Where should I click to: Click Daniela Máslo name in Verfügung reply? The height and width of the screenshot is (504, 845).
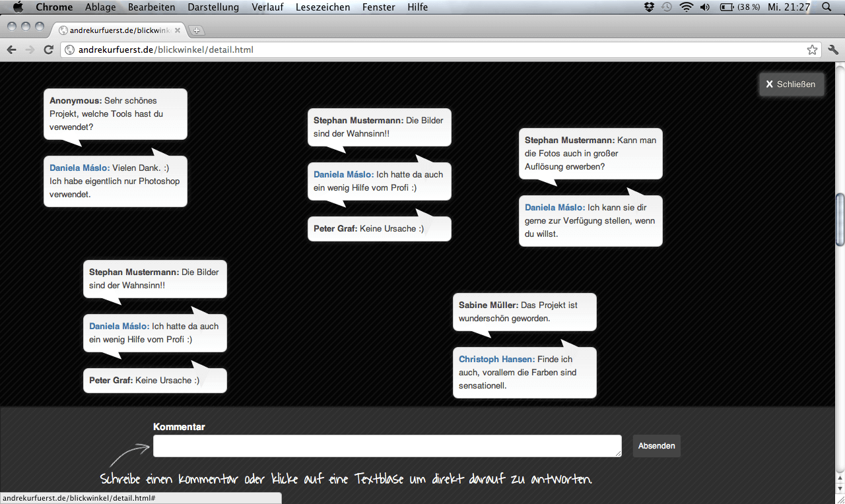click(555, 208)
